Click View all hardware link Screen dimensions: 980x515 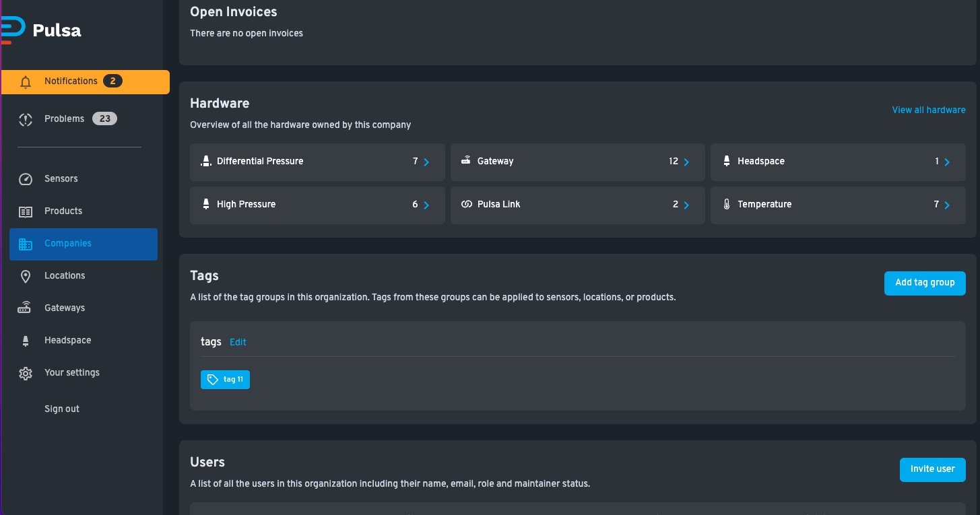929,110
